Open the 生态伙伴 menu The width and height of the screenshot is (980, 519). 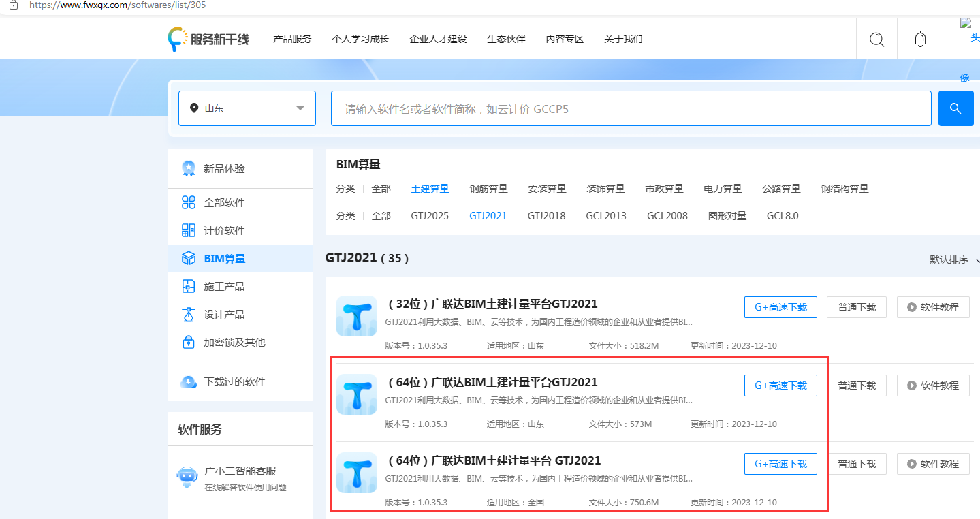tap(506, 39)
